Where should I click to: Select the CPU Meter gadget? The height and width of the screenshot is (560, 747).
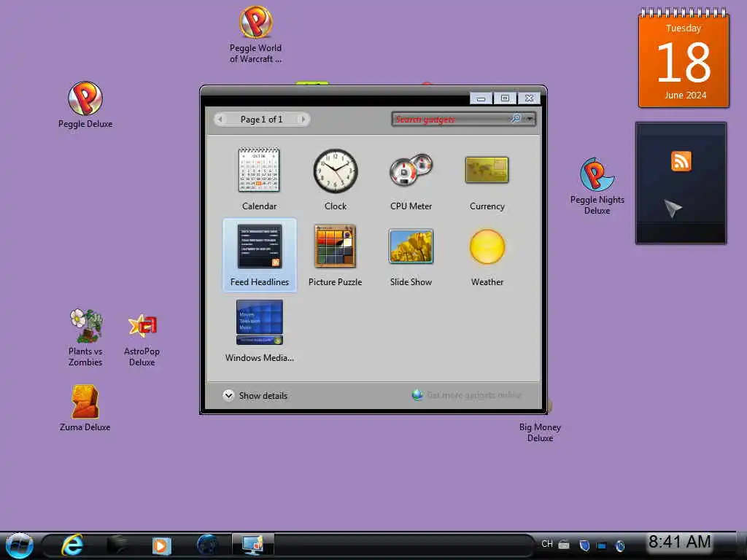tap(411, 179)
